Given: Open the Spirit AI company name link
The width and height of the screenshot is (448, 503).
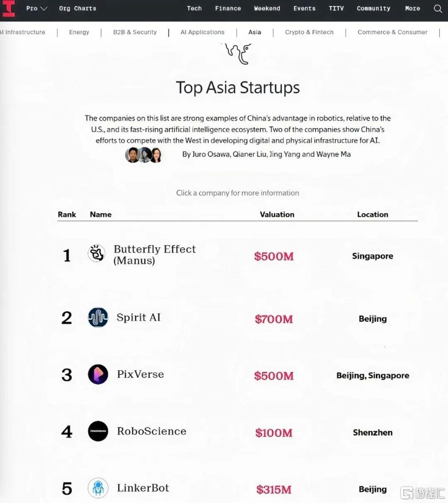Looking at the screenshot, I should [139, 317].
